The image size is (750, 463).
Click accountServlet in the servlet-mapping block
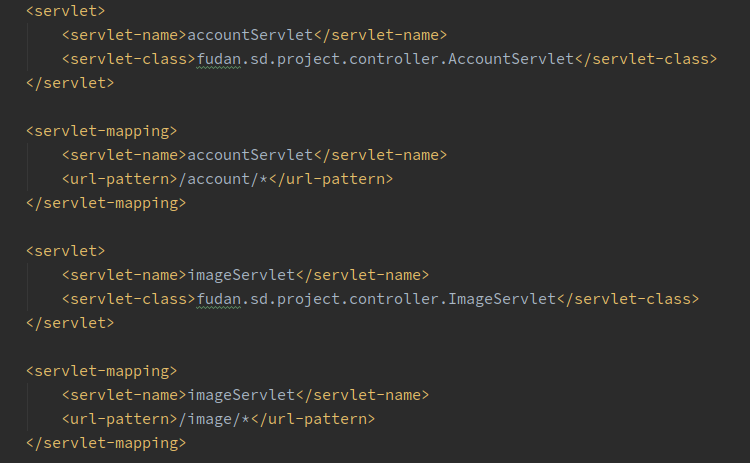pos(250,155)
